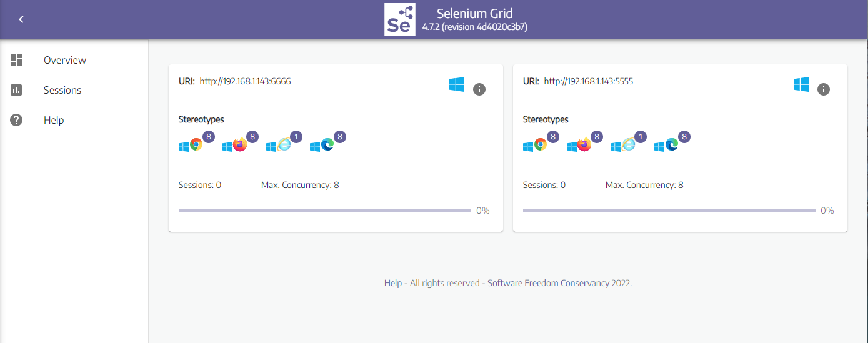Click the Edge count badge on node :6666
The height and width of the screenshot is (343, 868).
point(340,136)
